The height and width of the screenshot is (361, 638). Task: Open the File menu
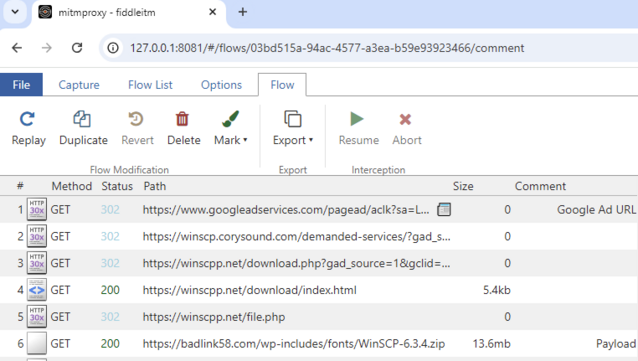21,85
